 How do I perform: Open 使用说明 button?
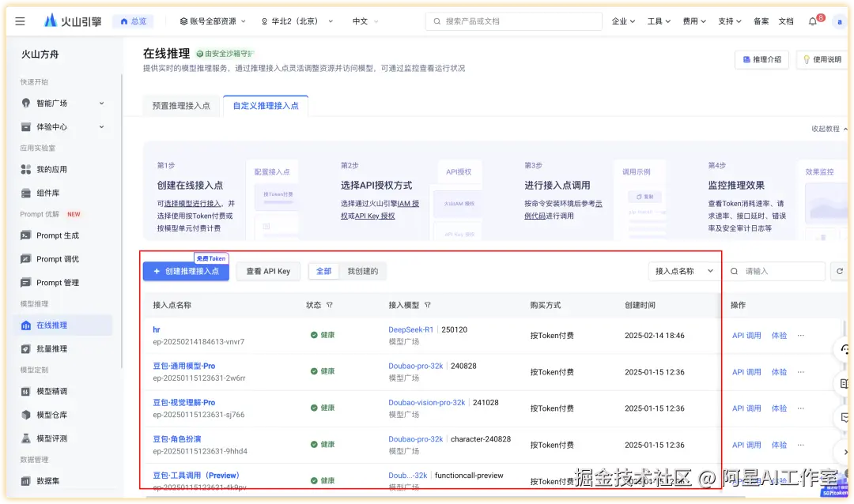pos(822,59)
